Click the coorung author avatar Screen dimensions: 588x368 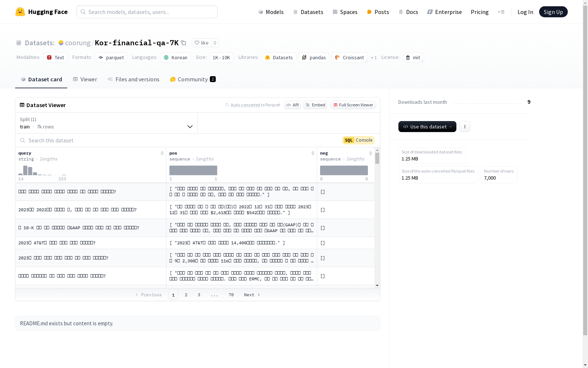coord(61,43)
